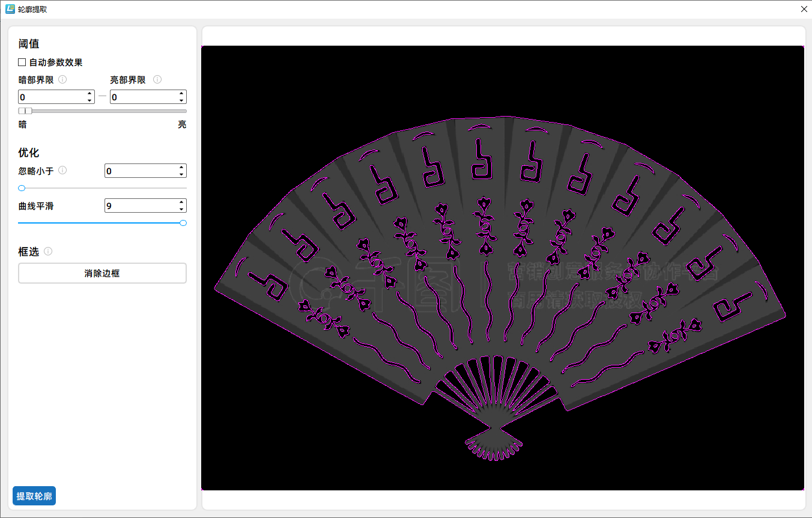Click the 提取轮廓 button
The width and height of the screenshot is (812, 518).
point(34,496)
